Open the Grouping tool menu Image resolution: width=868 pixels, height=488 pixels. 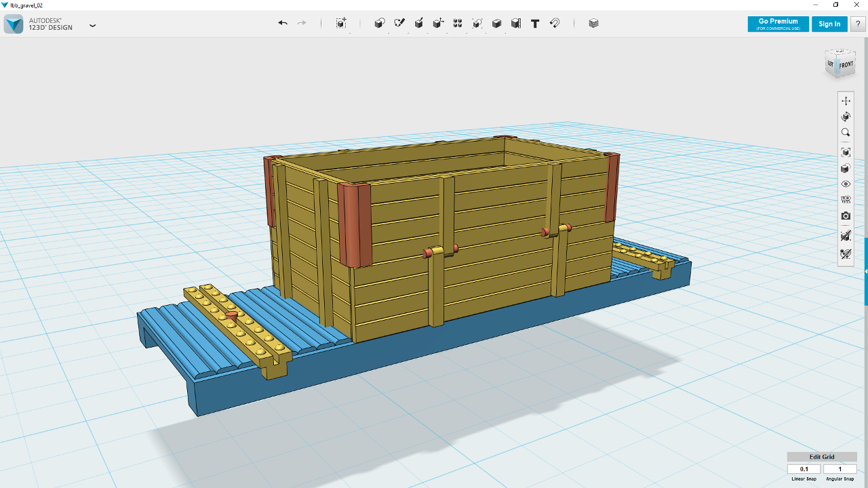pos(477,23)
